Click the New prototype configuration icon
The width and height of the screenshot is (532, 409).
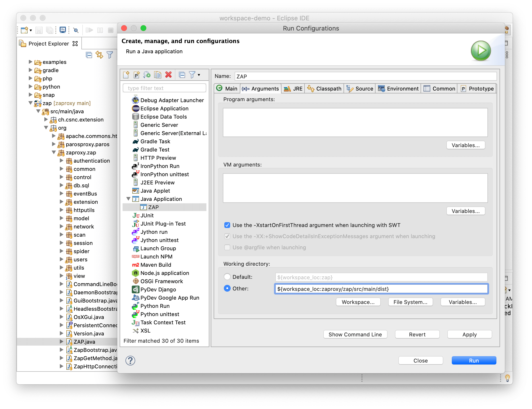click(x=137, y=75)
